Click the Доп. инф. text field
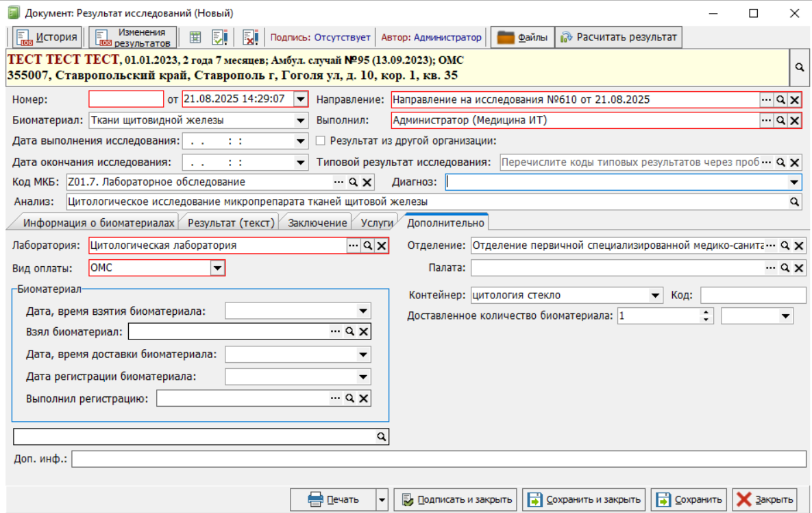The image size is (812, 513). point(439,459)
